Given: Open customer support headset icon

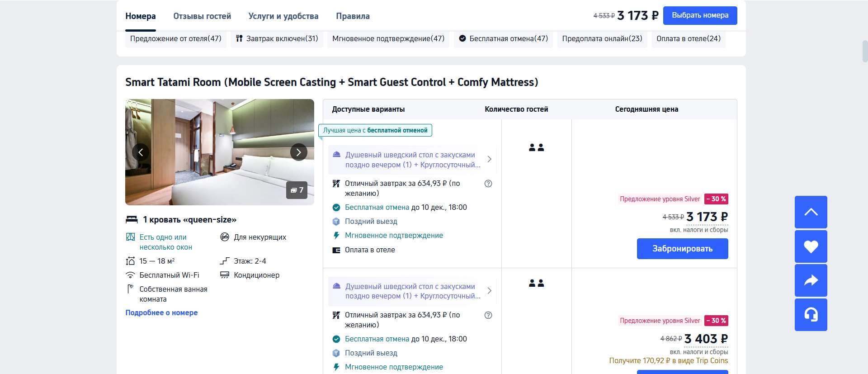Looking at the screenshot, I should [x=811, y=314].
